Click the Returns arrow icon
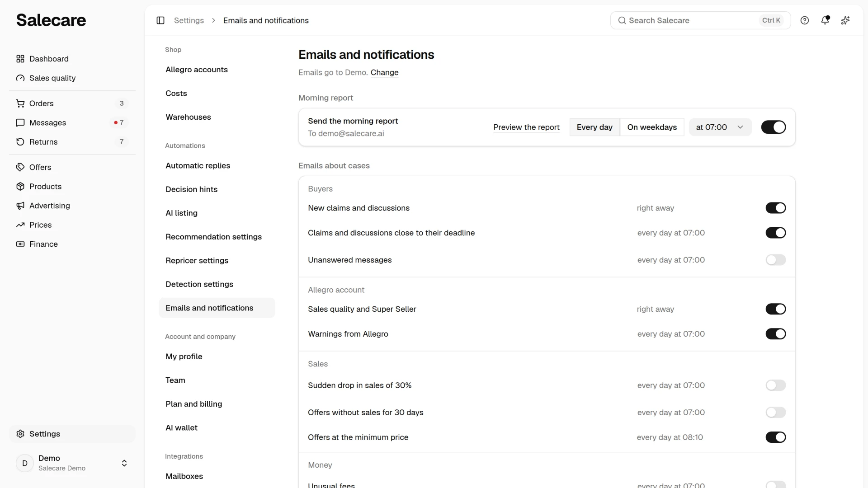Viewport: 868px width, 488px height. point(20,142)
